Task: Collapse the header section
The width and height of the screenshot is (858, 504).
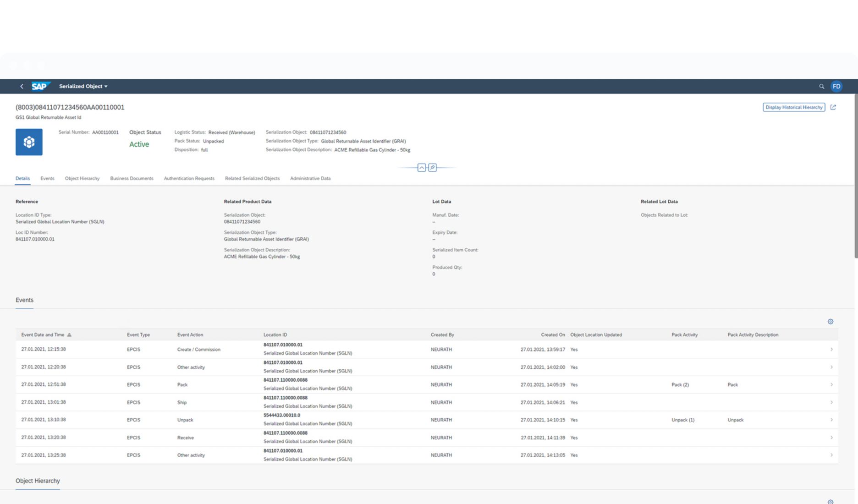Action: pyautogui.click(x=421, y=168)
